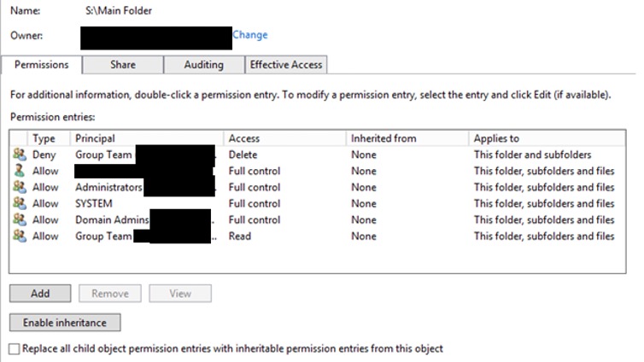Click the Deny Group Team entry icon

19,155
